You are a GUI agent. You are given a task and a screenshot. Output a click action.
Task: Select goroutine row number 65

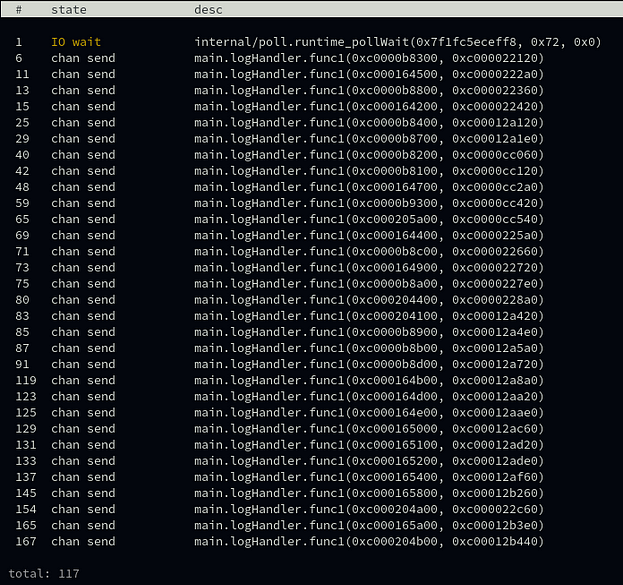tap(312, 219)
